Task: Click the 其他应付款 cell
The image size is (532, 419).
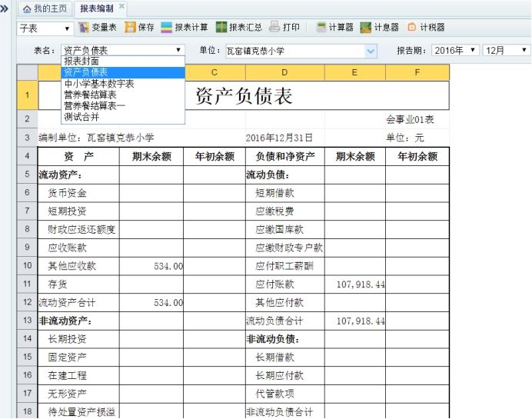Action: click(x=284, y=303)
